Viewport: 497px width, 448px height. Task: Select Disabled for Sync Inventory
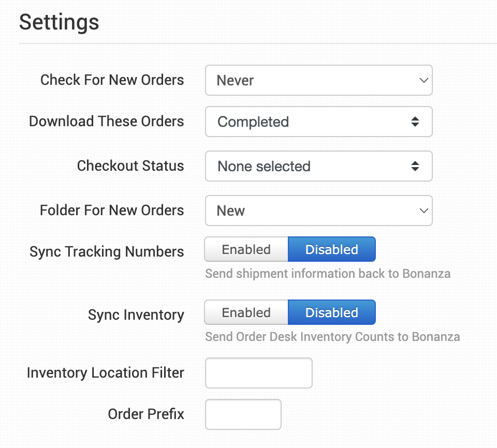tap(331, 312)
